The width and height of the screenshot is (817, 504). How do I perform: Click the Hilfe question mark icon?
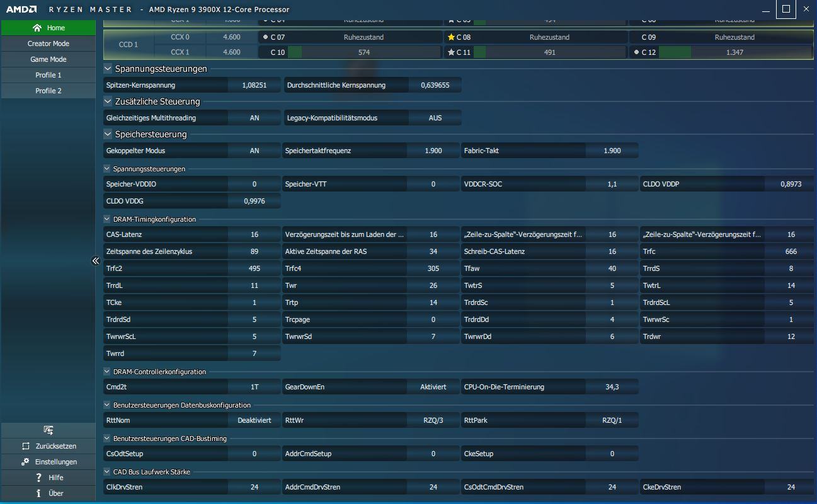(x=39, y=478)
